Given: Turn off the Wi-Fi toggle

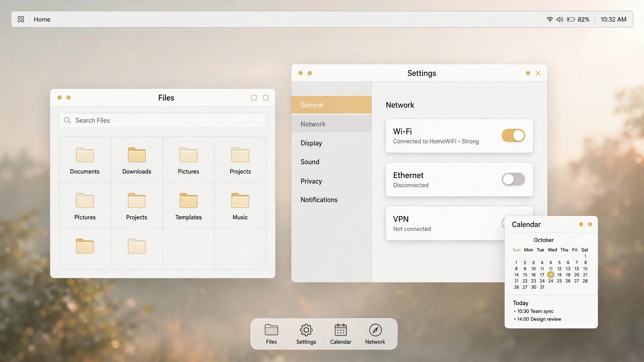Looking at the screenshot, I should 513,136.
